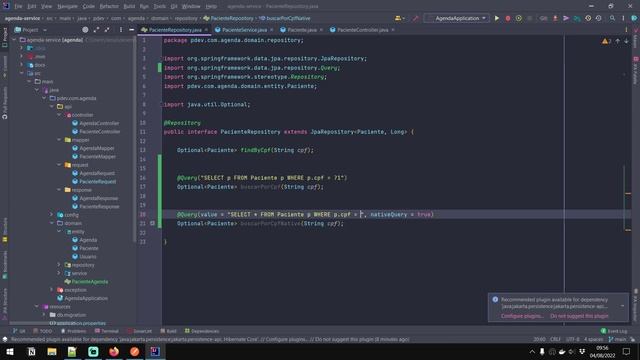Hide the Project panel with the minus icon

(131, 30)
